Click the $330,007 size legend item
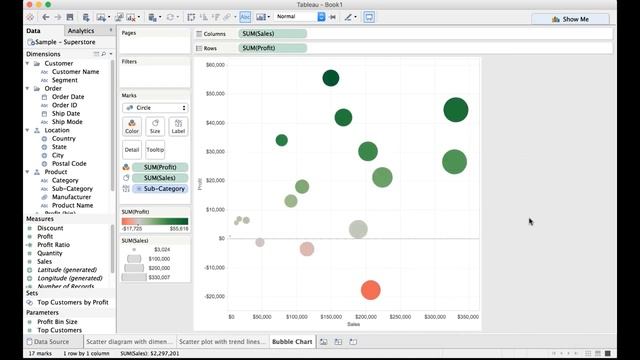 tap(147, 277)
